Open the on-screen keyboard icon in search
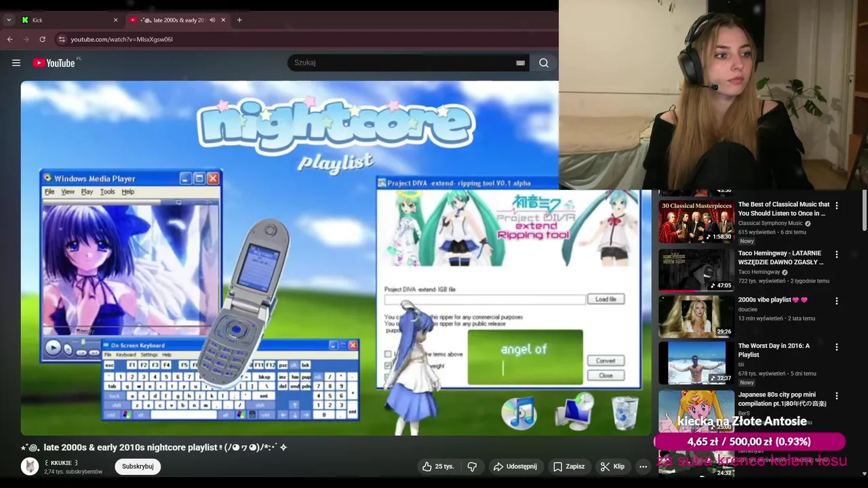 pos(520,63)
